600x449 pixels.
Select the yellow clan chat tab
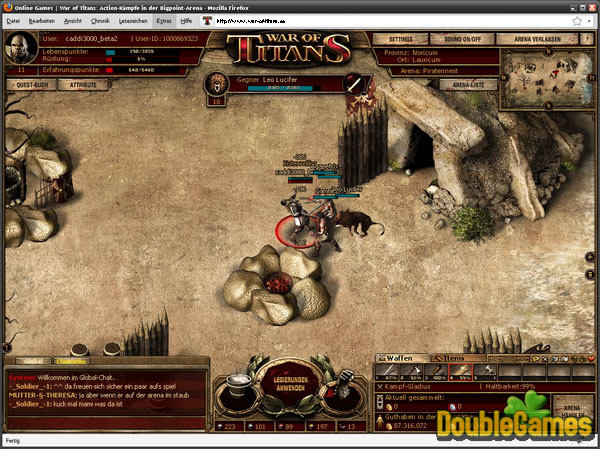point(72,361)
